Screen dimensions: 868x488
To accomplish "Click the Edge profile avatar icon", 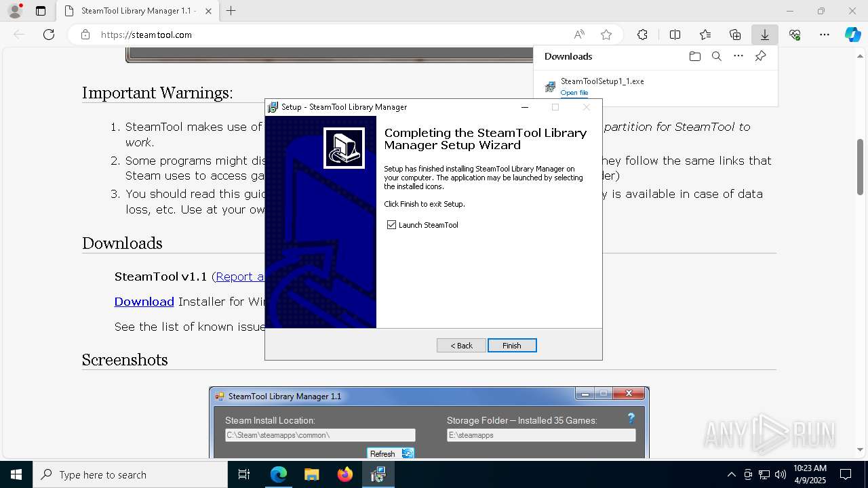I will tap(14, 11).
